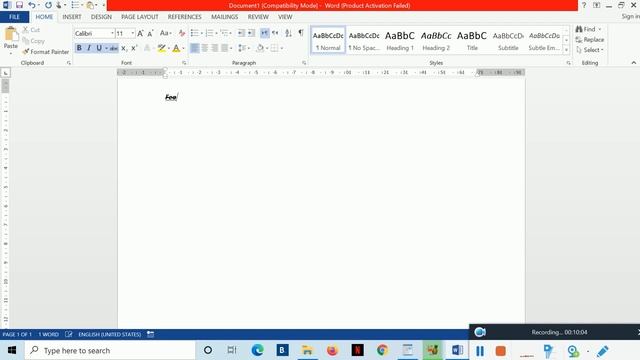The height and width of the screenshot is (360, 640).
Task: Justify the paragraph text
Action: tap(224, 48)
